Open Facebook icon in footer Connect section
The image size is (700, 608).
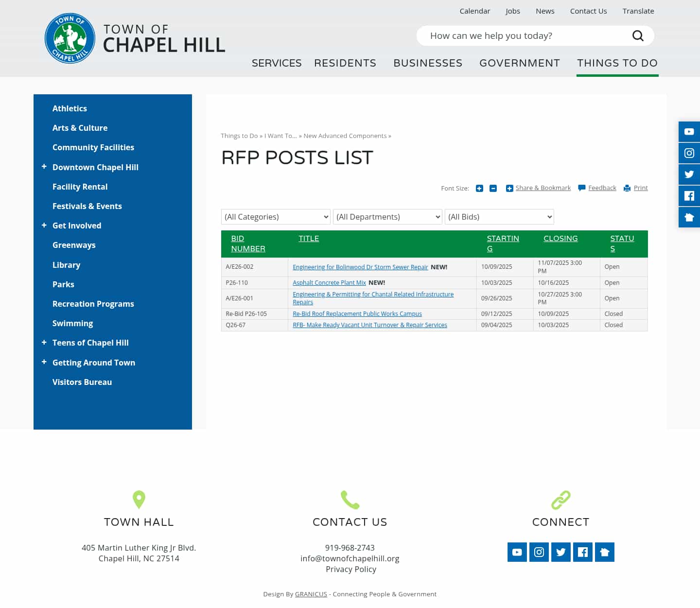point(583,552)
